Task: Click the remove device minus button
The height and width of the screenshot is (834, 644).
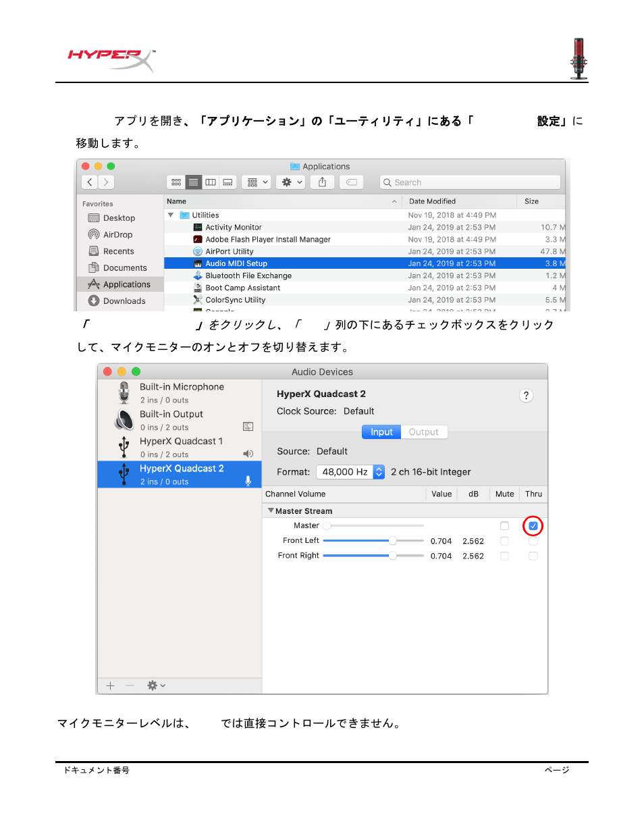Action: [130, 685]
